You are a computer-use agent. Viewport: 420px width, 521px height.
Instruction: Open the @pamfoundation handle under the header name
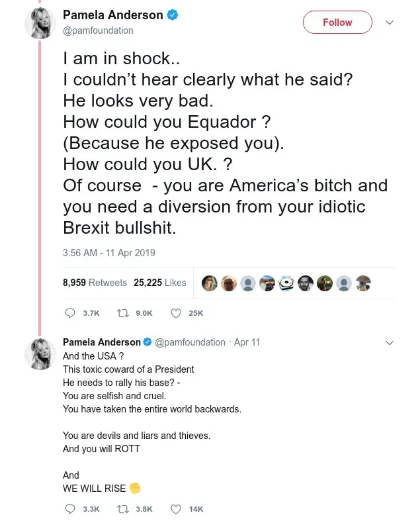click(x=98, y=30)
